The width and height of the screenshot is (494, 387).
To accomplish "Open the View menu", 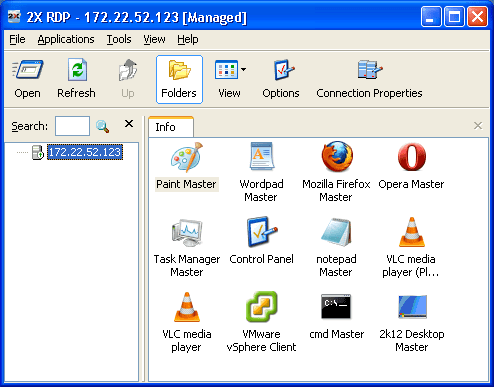I will pyautogui.click(x=154, y=39).
